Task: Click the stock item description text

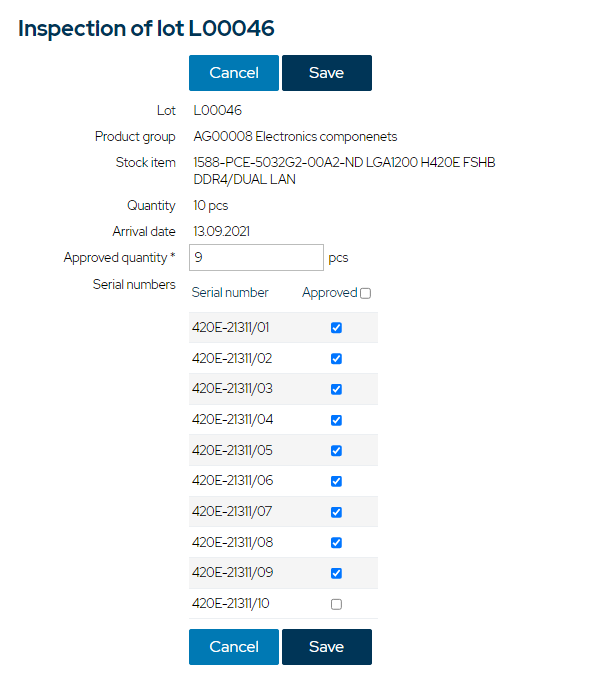Action: pyautogui.click(x=344, y=171)
